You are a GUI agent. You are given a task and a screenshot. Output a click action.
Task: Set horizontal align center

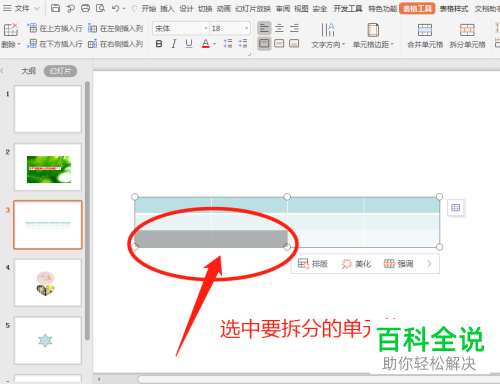point(279,29)
